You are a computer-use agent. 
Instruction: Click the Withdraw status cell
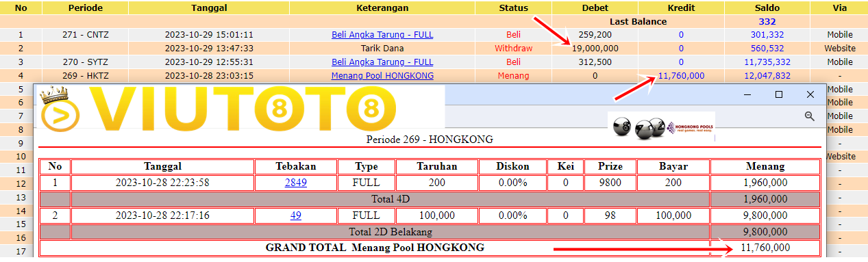(514, 49)
